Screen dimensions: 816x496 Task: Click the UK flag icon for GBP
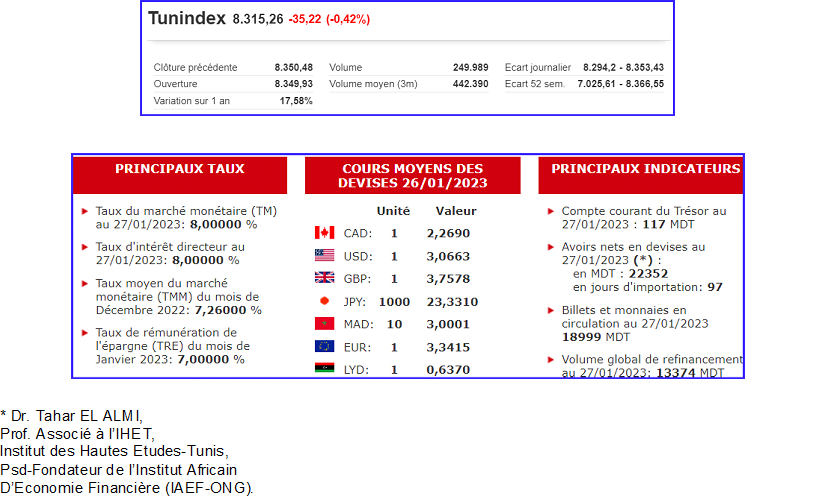(x=324, y=279)
